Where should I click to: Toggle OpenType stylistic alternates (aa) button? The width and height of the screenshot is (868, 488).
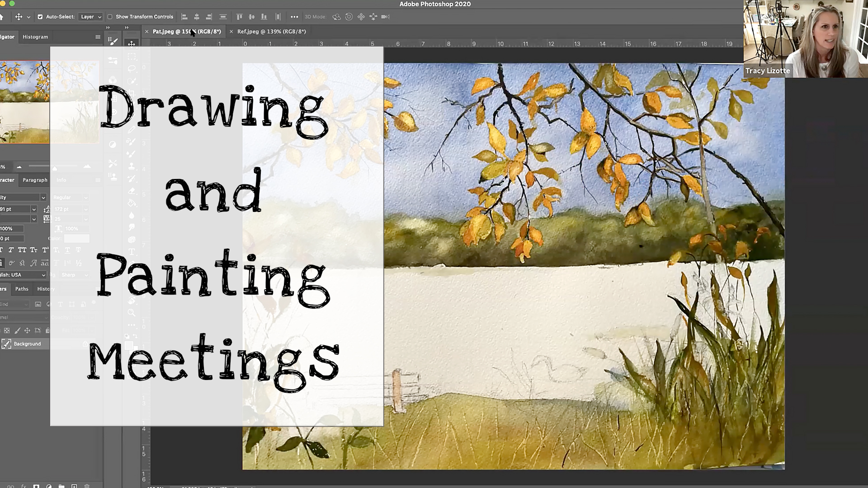coord(44,263)
